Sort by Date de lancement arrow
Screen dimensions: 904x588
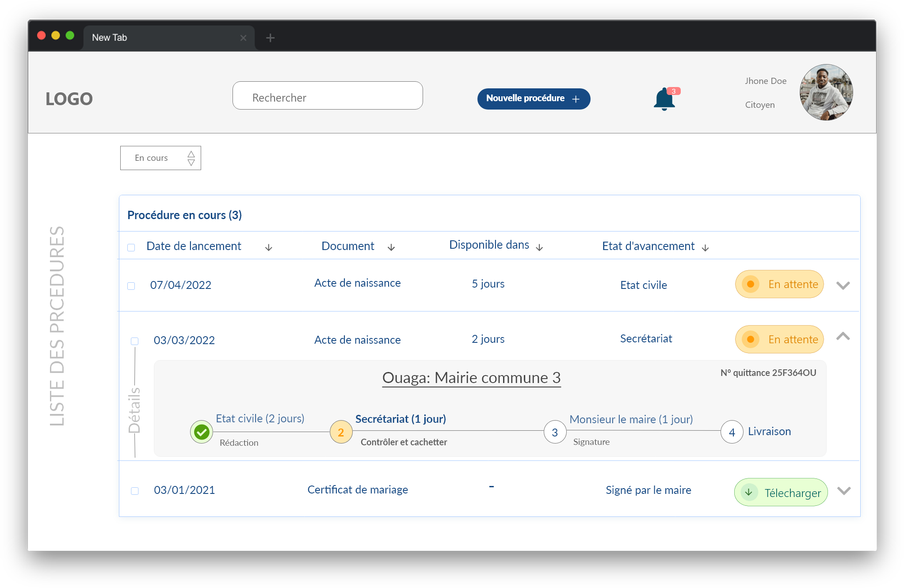click(268, 247)
